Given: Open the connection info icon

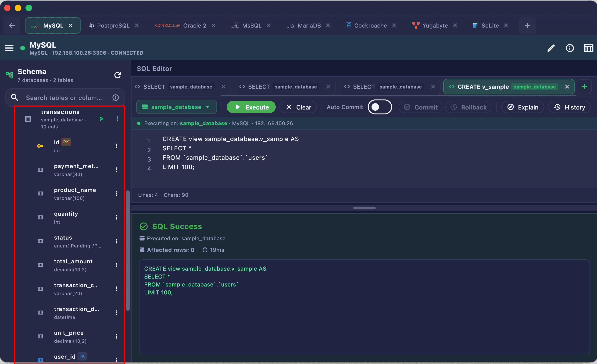Looking at the screenshot, I should click(x=570, y=48).
